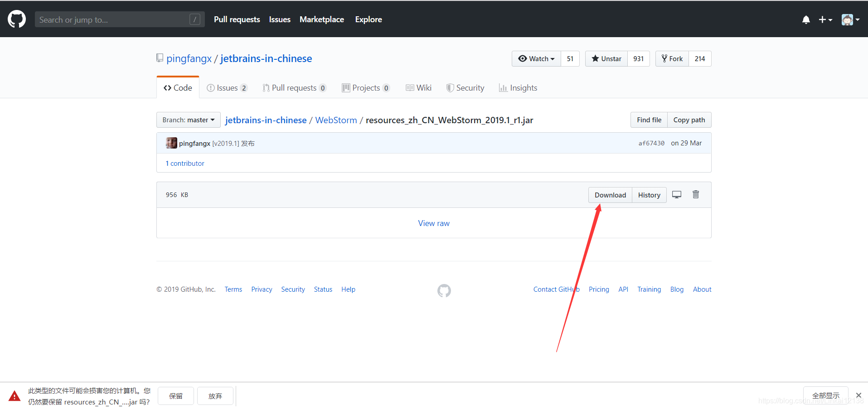Open the repository Security tab
This screenshot has width=868, height=409.
tap(465, 88)
